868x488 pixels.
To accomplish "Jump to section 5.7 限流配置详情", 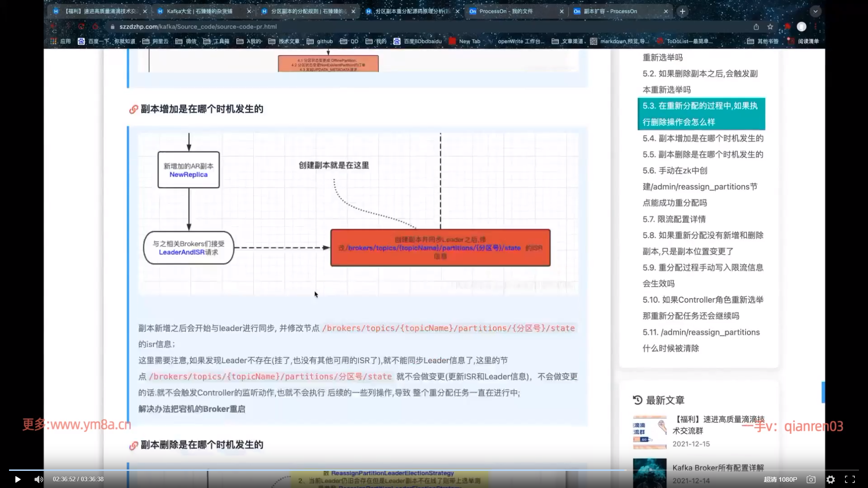I will 674,219.
